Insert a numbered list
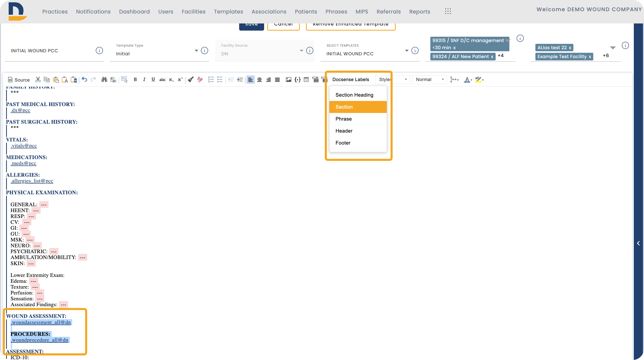The image size is (644, 360). tap(211, 80)
